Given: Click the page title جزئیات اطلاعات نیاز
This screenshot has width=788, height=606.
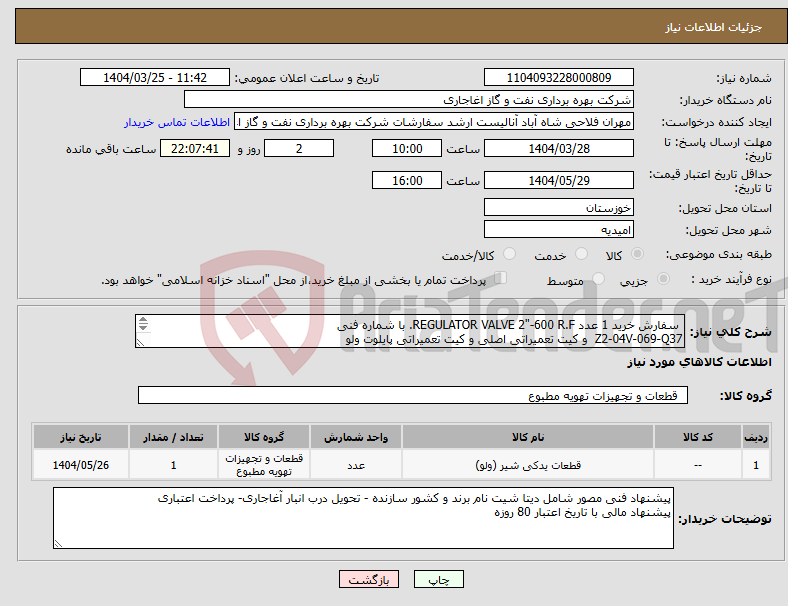Looking at the screenshot, I should click(x=713, y=27).
